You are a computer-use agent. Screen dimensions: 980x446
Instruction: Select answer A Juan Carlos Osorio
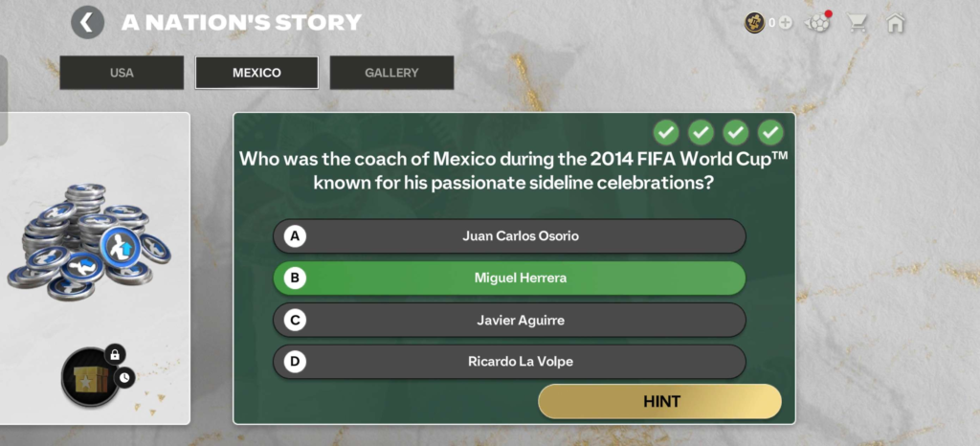508,235
